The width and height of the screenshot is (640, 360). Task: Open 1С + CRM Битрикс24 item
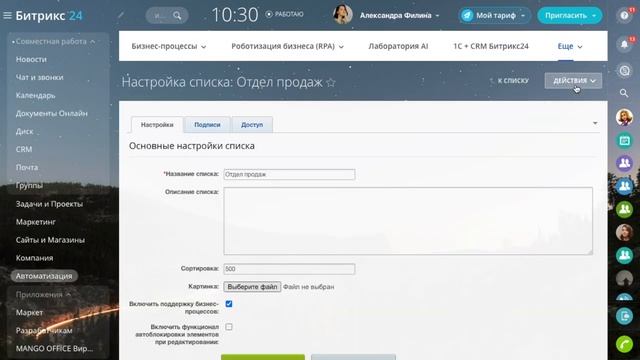(491, 46)
